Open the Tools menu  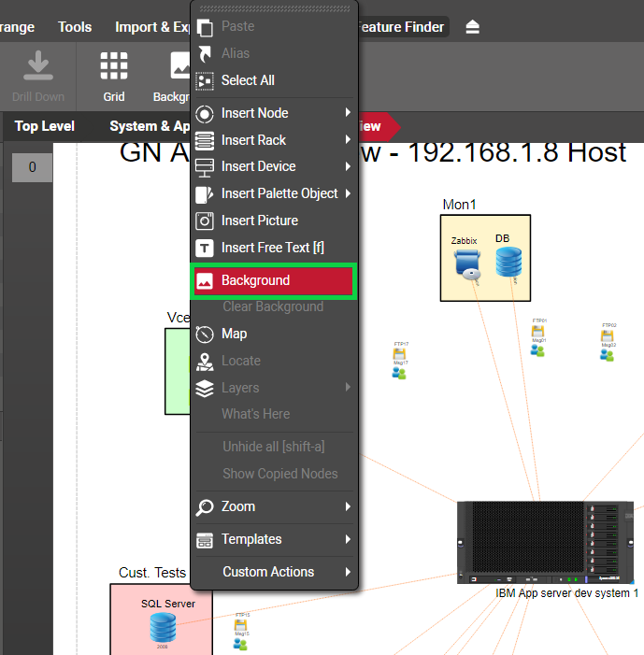(75, 27)
